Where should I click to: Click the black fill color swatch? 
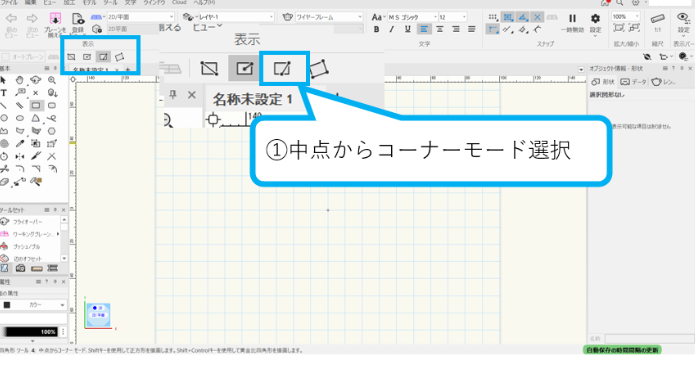tap(7, 305)
